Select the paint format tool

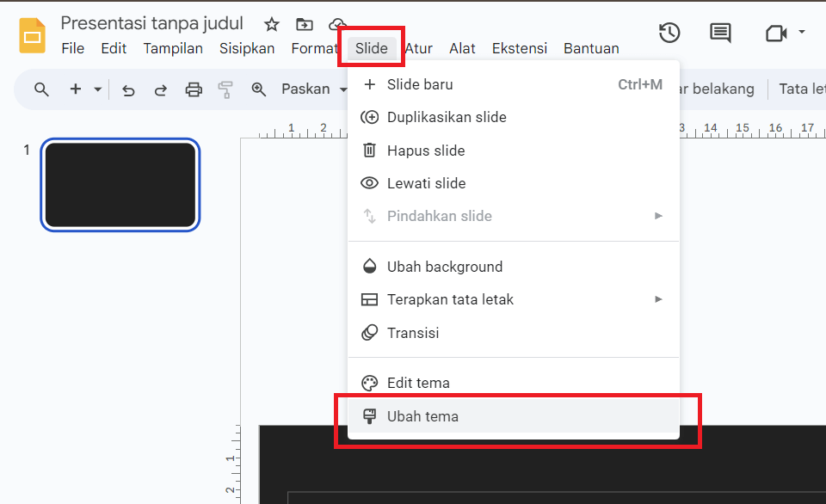point(225,89)
